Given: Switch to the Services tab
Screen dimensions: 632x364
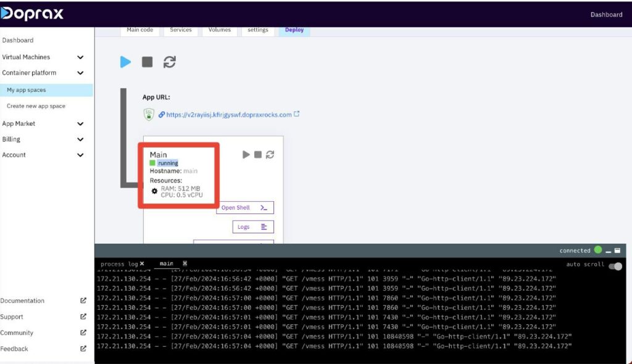Looking at the screenshot, I should (181, 30).
